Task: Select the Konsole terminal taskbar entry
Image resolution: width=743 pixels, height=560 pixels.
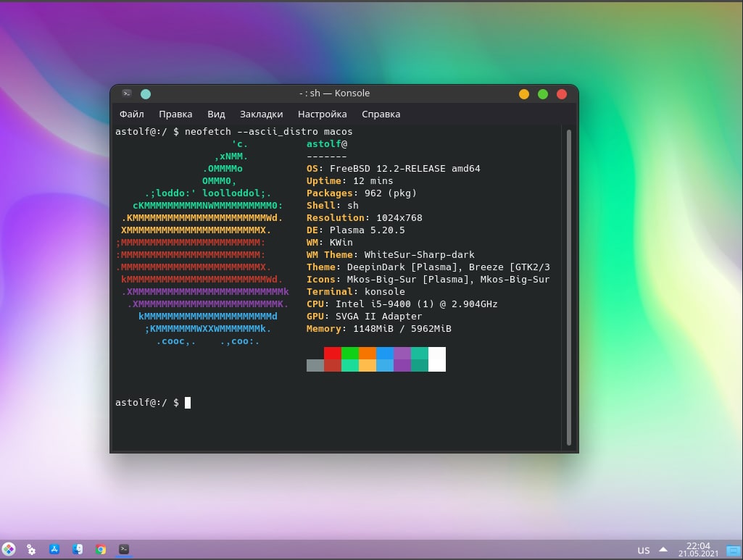Action: click(124, 549)
